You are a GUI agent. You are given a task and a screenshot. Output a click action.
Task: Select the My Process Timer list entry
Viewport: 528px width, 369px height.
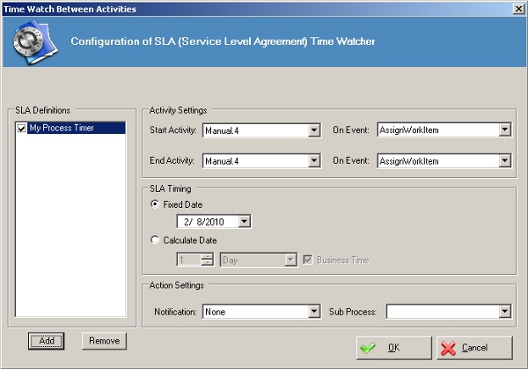click(x=77, y=128)
